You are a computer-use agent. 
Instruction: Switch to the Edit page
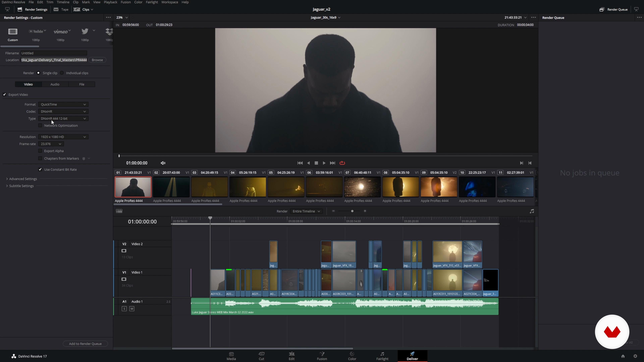pyautogui.click(x=291, y=356)
